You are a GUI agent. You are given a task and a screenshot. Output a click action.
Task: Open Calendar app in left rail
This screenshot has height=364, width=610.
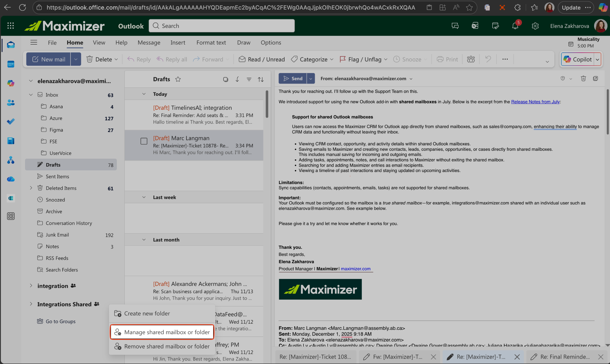(x=11, y=64)
